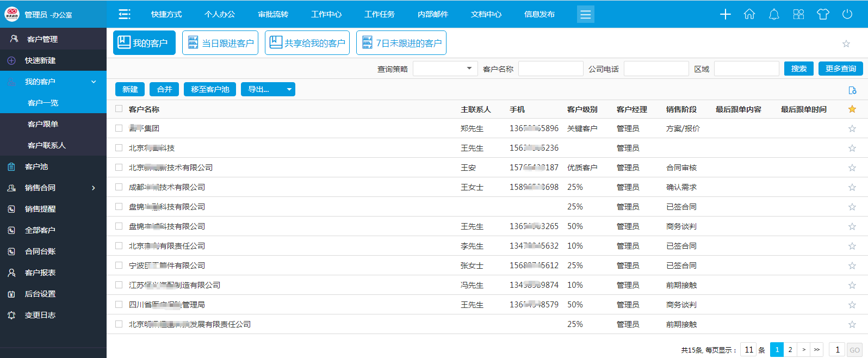Open the apps grid icon
The image size is (868, 358).
pos(798,14)
